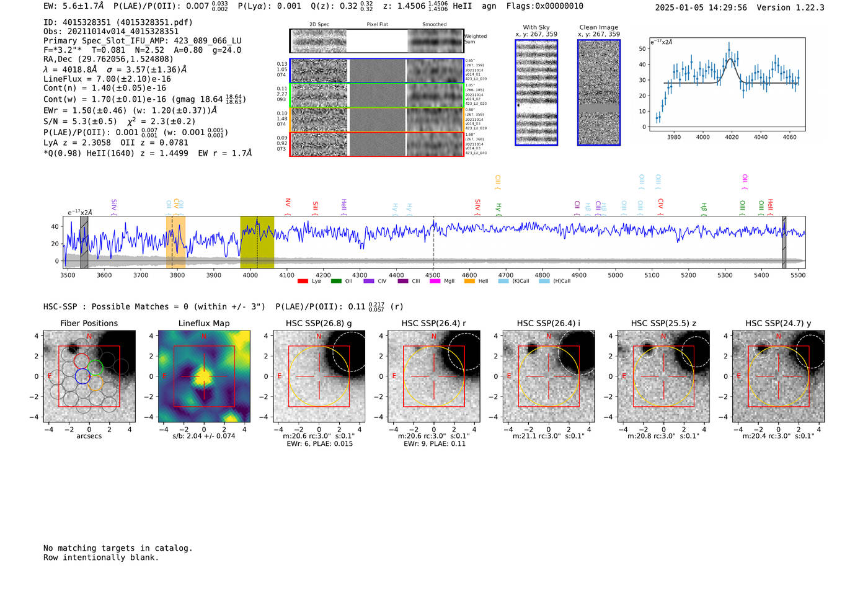Click the EWr = 1.50 line
This screenshot has width=868, height=591.
click(x=130, y=110)
